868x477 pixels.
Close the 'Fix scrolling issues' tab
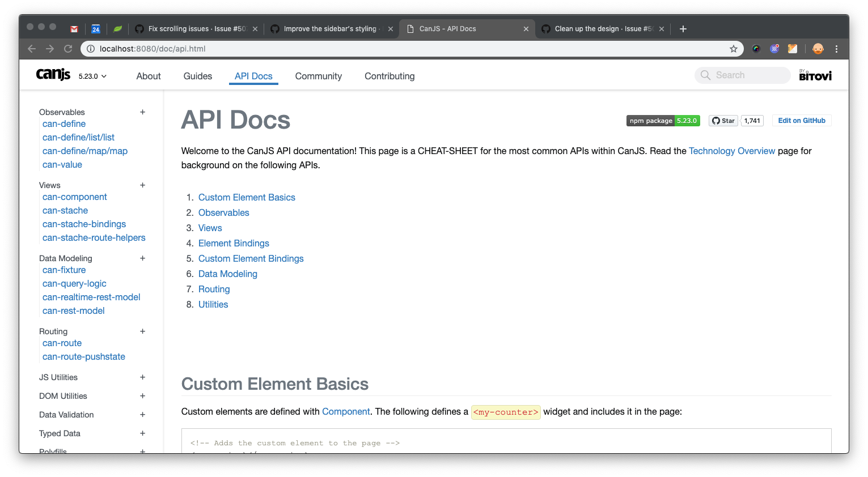[255, 29]
